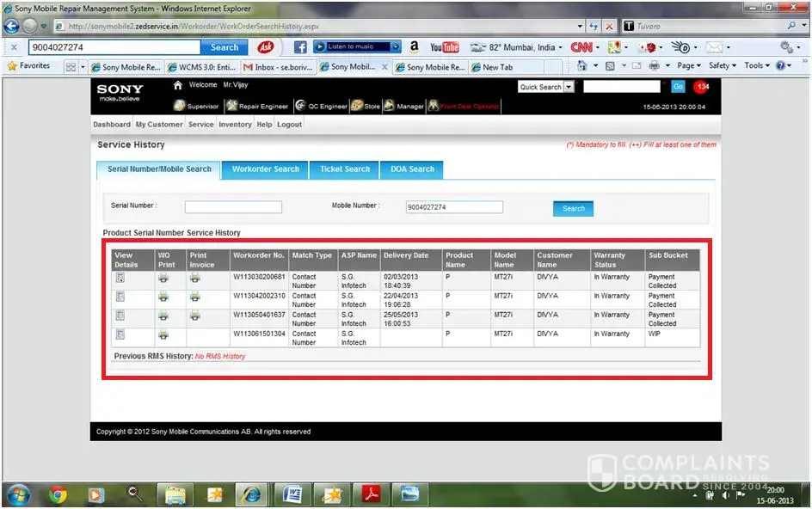Print invoice for workorder W113050401637
812x509 pixels.
coord(195,316)
